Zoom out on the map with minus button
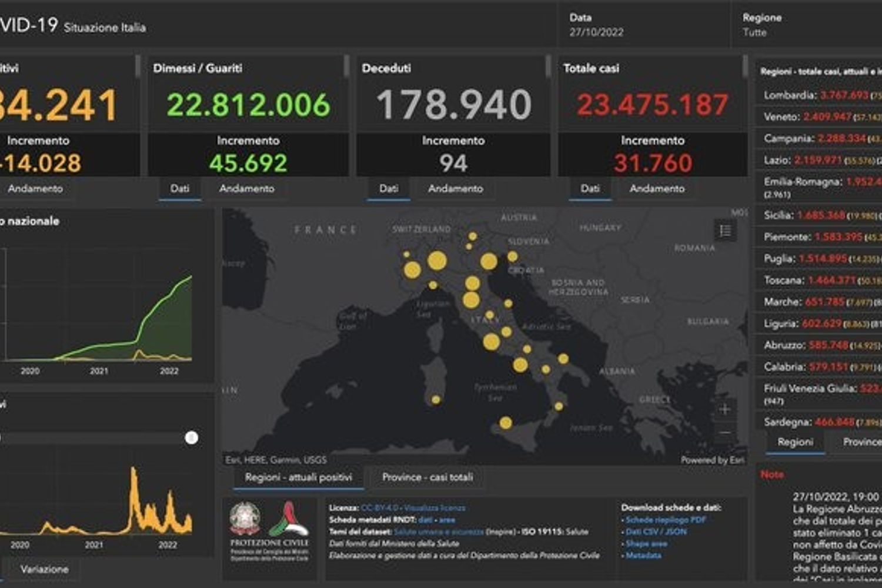This screenshot has height=588, width=882. [725, 433]
